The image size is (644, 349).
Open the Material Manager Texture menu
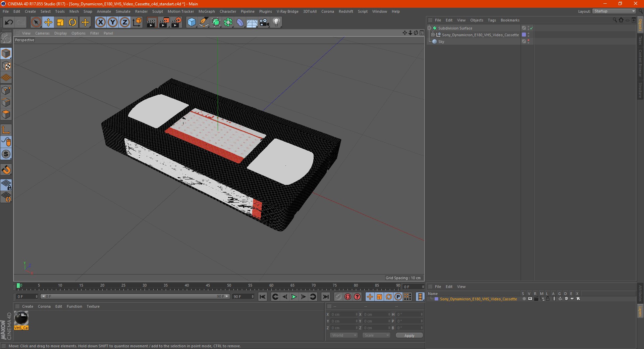tap(93, 306)
